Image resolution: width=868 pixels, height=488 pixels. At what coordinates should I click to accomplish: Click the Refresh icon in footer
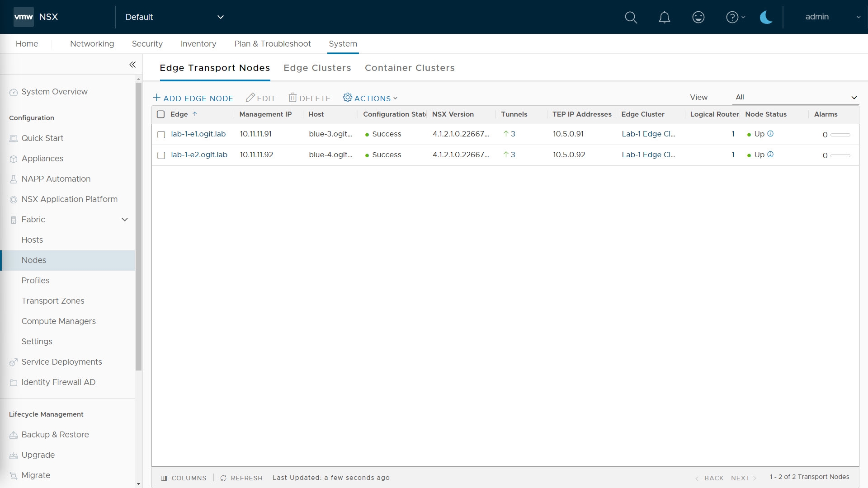223,478
